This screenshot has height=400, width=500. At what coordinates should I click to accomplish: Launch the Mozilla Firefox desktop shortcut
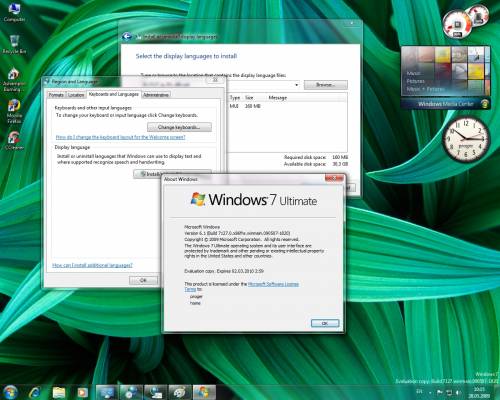click(x=14, y=111)
